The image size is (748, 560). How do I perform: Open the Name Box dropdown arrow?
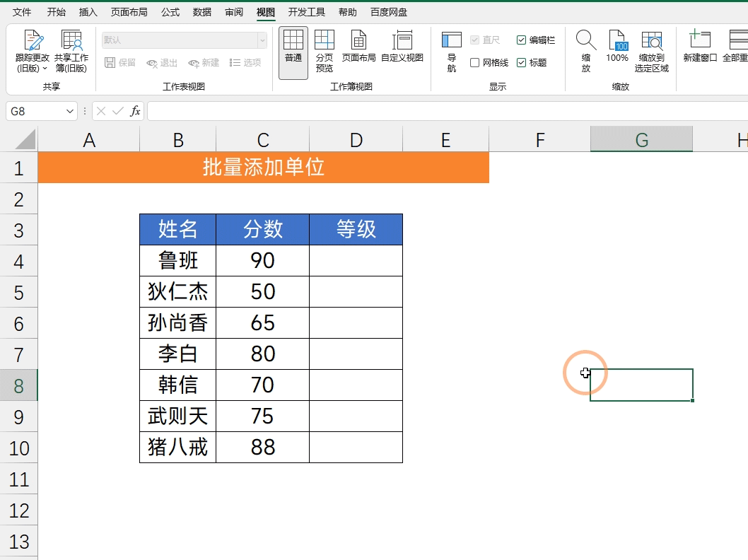[x=69, y=111]
